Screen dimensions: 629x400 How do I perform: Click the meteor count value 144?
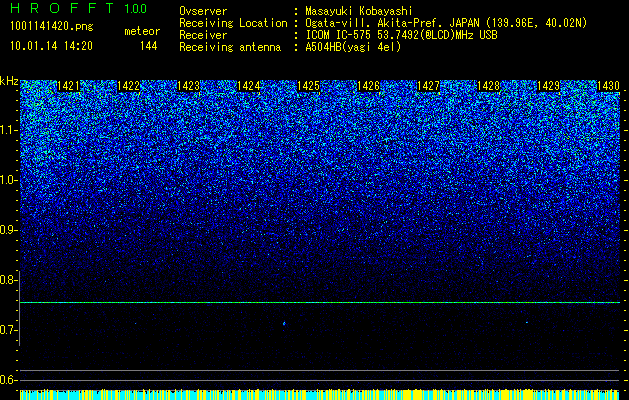tap(148, 46)
